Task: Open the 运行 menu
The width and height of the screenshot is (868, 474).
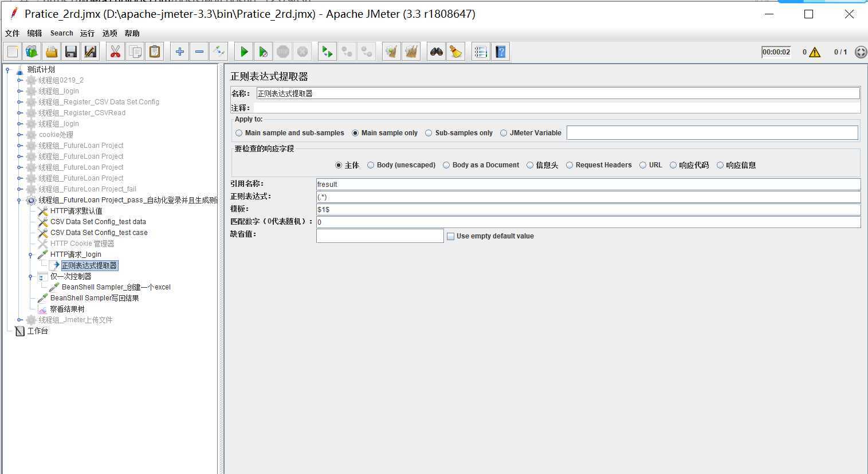Action: coord(87,33)
